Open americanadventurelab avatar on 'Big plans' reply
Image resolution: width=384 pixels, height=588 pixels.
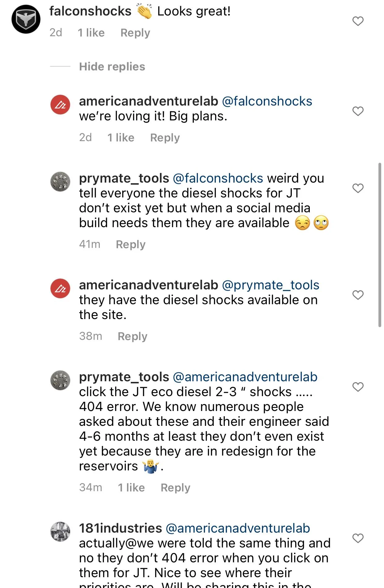point(60,105)
